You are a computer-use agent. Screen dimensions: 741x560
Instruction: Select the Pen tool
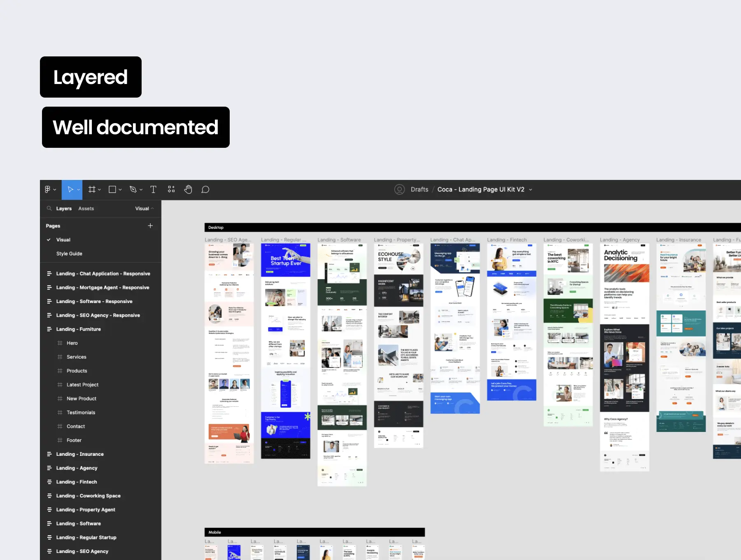[x=133, y=189]
